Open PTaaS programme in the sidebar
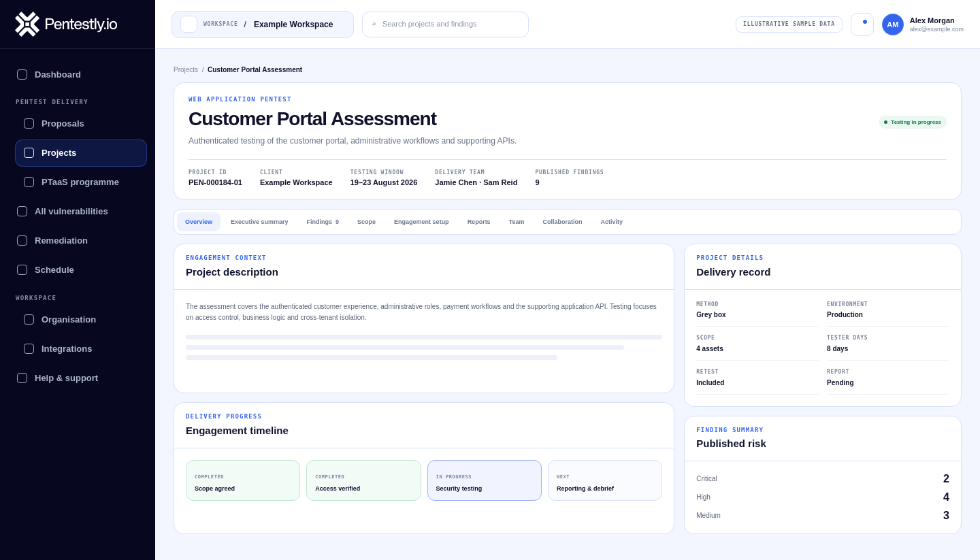The width and height of the screenshot is (980, 560). 81,182
